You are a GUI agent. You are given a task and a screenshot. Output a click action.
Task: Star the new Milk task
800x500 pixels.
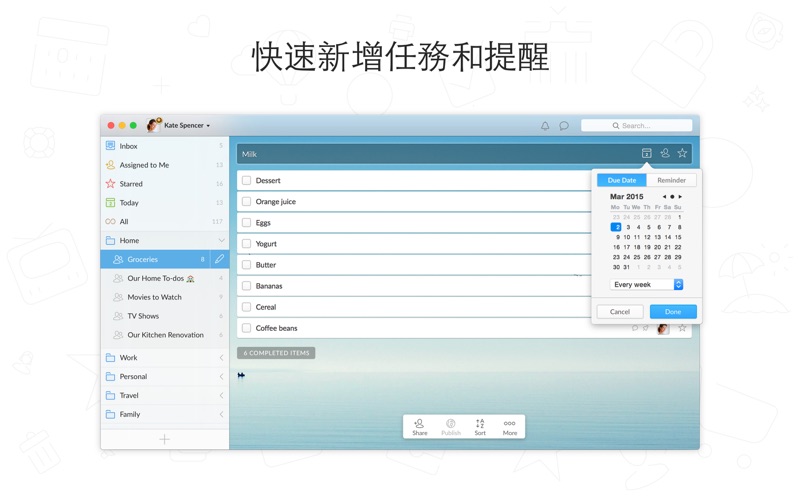[682, 153]
